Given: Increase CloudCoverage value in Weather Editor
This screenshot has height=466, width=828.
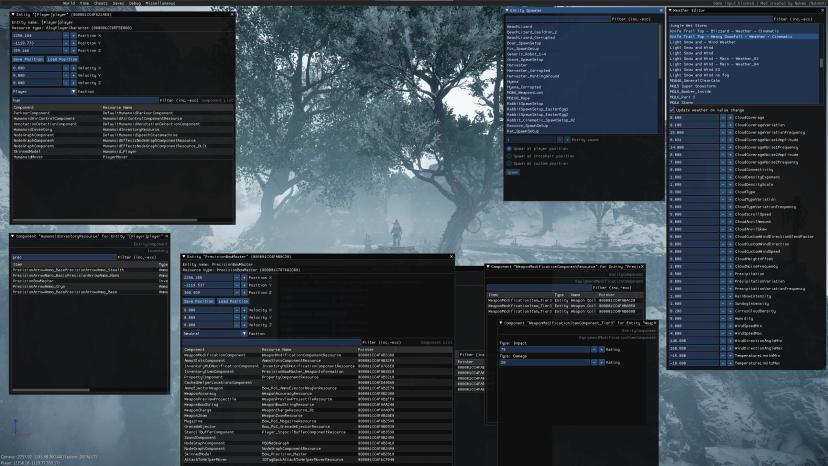Looking at the screenshot, I should (730, 117).
